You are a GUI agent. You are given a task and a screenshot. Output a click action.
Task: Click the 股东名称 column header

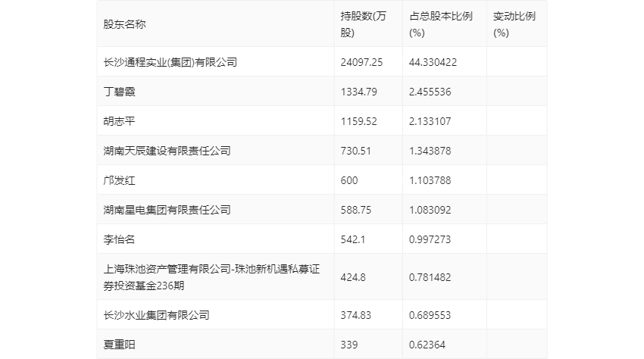(124, 24)
